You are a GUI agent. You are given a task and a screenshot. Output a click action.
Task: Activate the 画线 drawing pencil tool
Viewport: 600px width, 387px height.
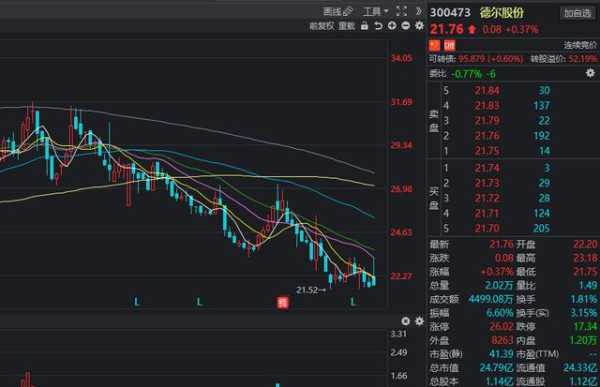tap(338, 11)
